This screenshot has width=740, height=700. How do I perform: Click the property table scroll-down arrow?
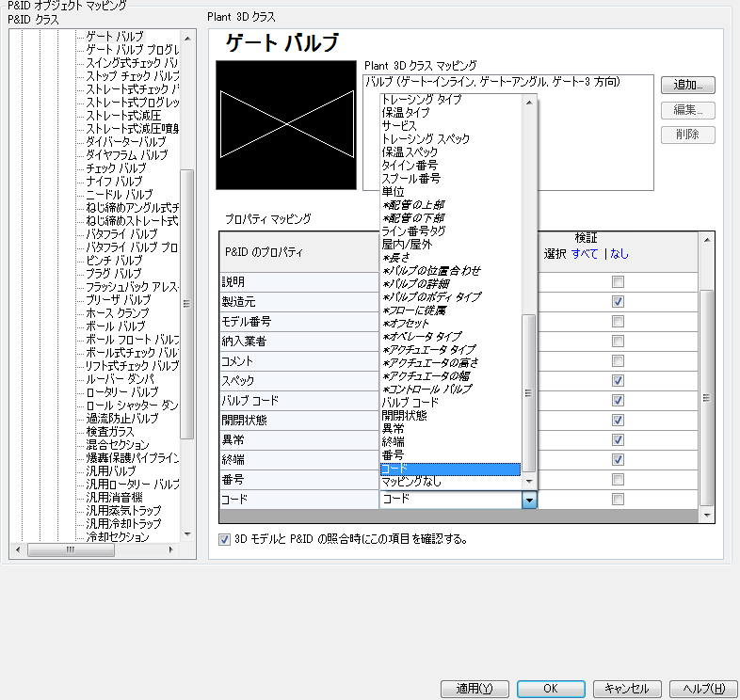pos(706,515)
